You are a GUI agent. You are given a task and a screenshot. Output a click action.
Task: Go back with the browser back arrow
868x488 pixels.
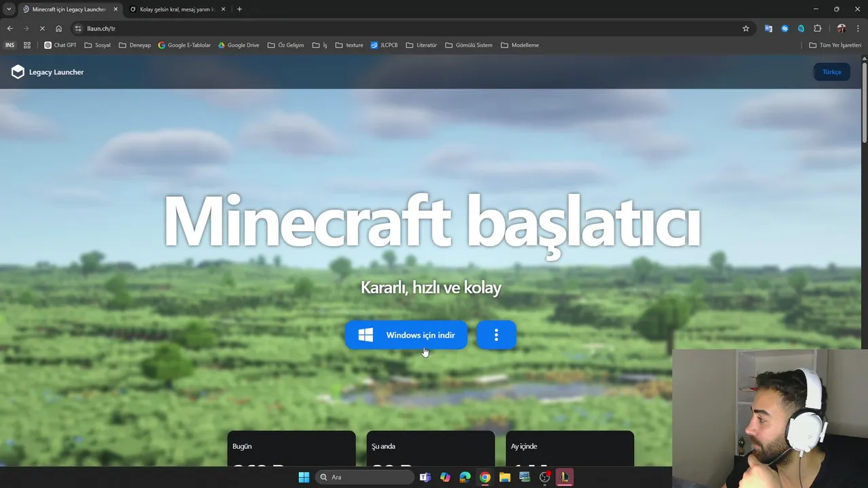click(9, 28)
